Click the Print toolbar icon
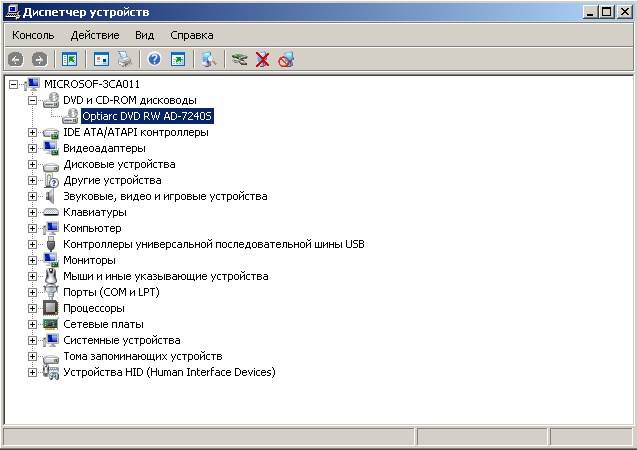Image resolution: width=637 pixels, height=450 pixels. (125, 60)
